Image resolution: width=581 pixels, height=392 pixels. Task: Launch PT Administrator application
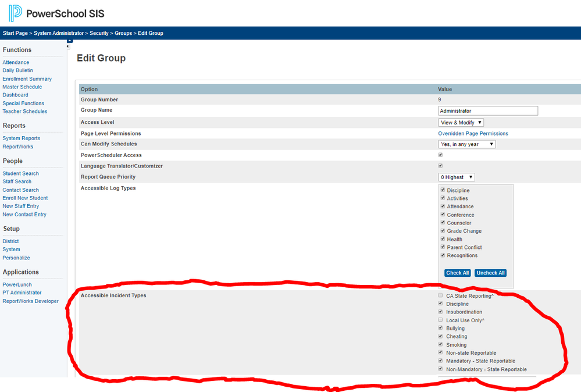[x=22, y=293]
